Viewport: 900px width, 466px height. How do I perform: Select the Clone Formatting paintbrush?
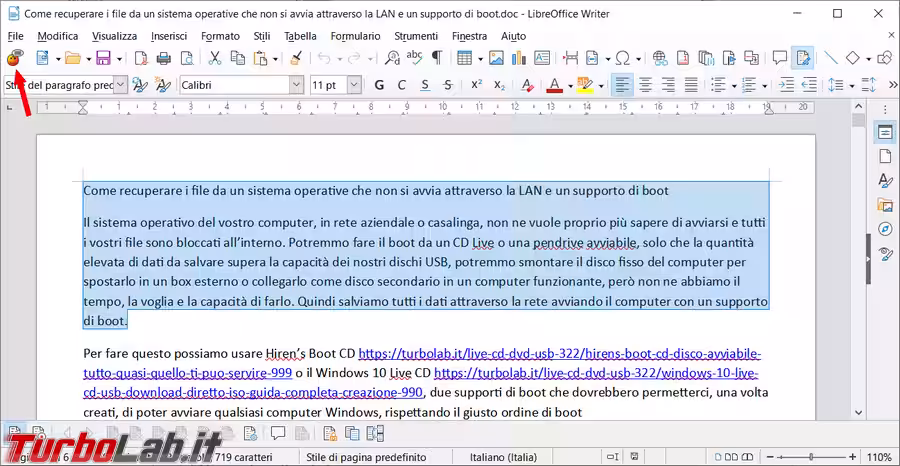(296, 58)
